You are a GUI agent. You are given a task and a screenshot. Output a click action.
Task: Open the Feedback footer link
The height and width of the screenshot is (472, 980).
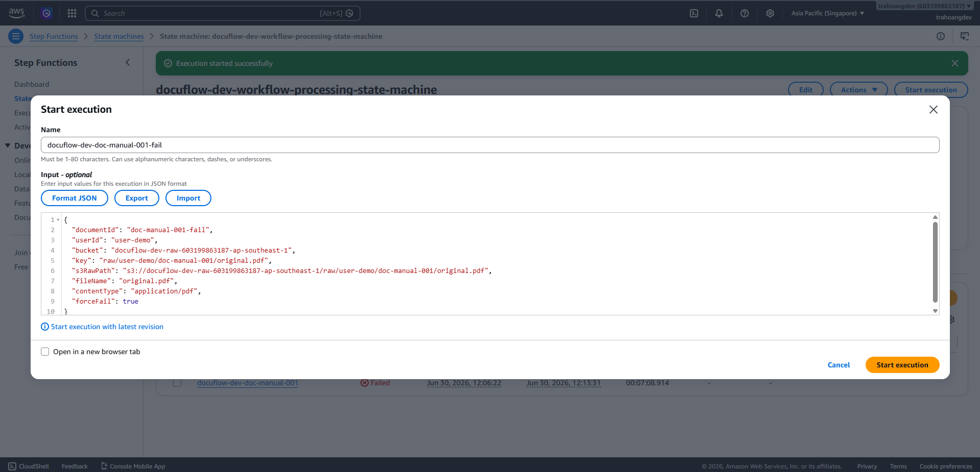tap(75, 466)
